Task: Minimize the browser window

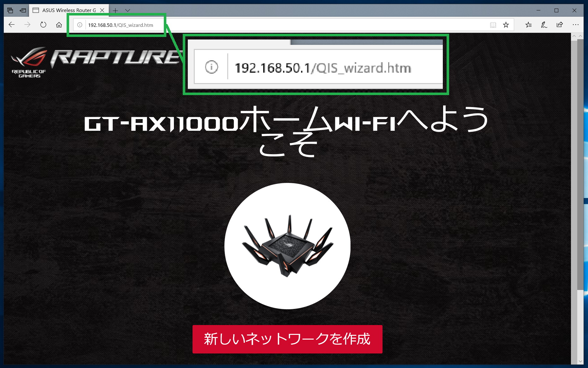Action: (538, 10)
